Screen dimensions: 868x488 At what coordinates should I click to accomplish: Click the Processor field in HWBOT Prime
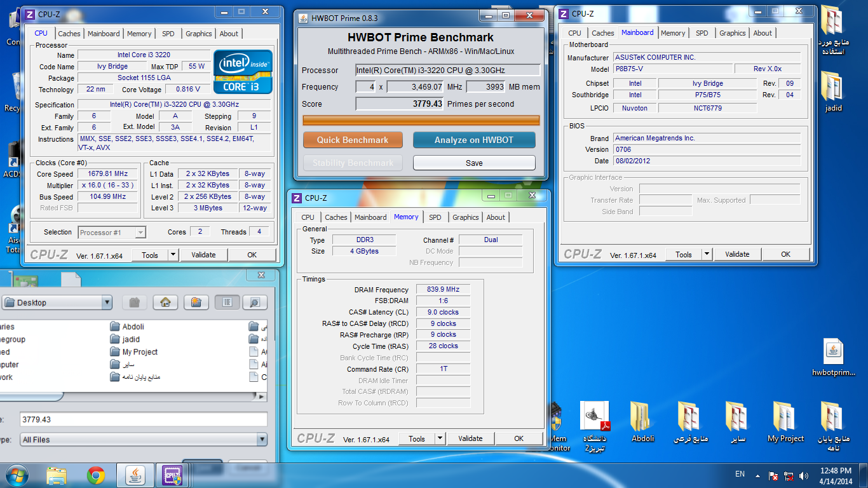(447, 70)
